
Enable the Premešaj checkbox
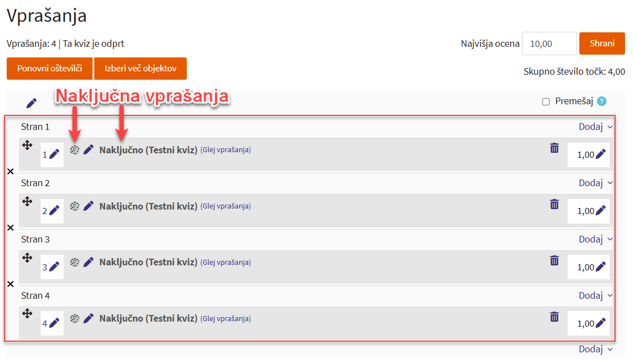click(546, 101)
